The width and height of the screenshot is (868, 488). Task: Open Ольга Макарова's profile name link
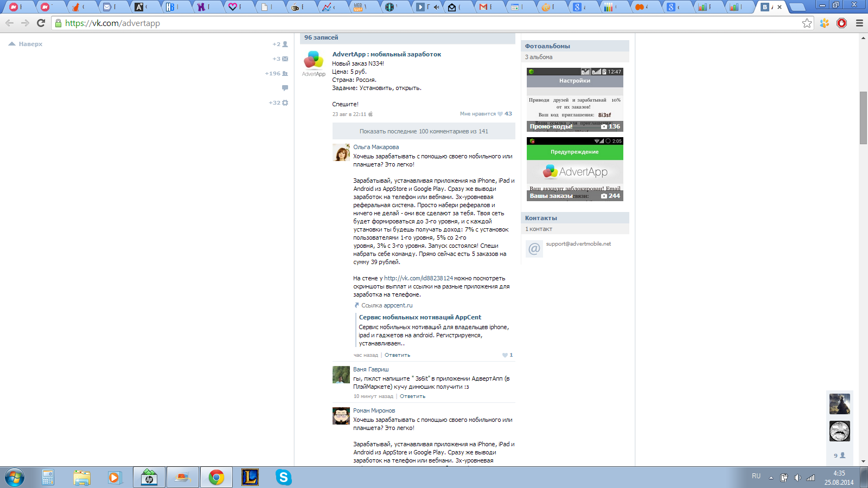click(376, 147)
